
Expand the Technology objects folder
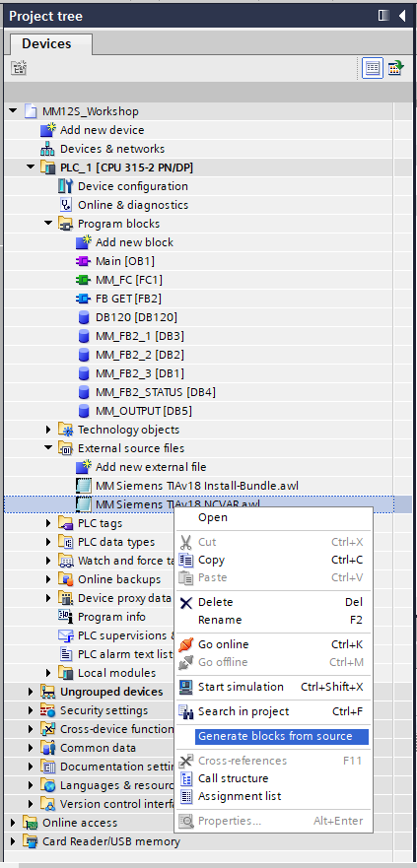(48, 430)
